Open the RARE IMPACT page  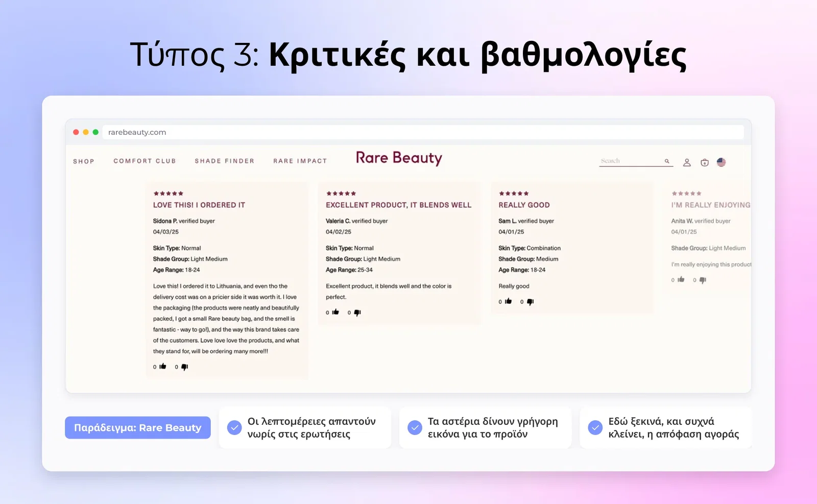coord(300,161)
